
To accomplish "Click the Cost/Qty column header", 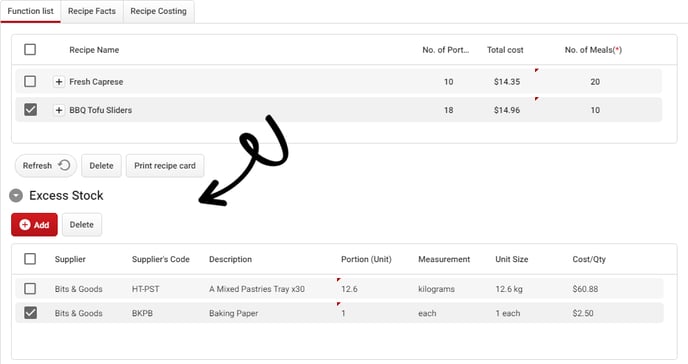I will 589,259.
